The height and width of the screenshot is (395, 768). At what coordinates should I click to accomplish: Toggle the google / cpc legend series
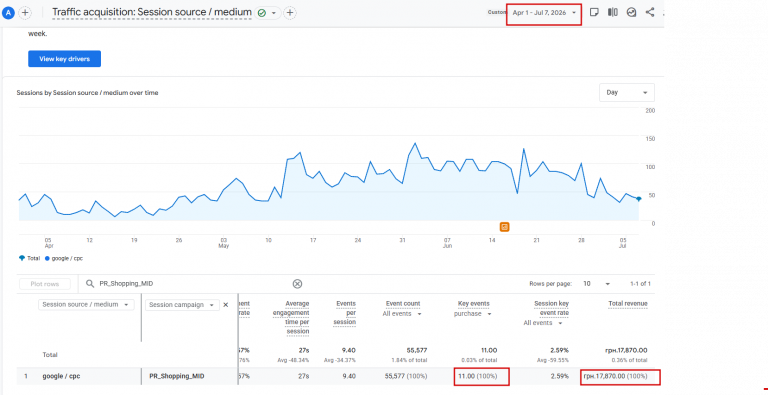64,258
